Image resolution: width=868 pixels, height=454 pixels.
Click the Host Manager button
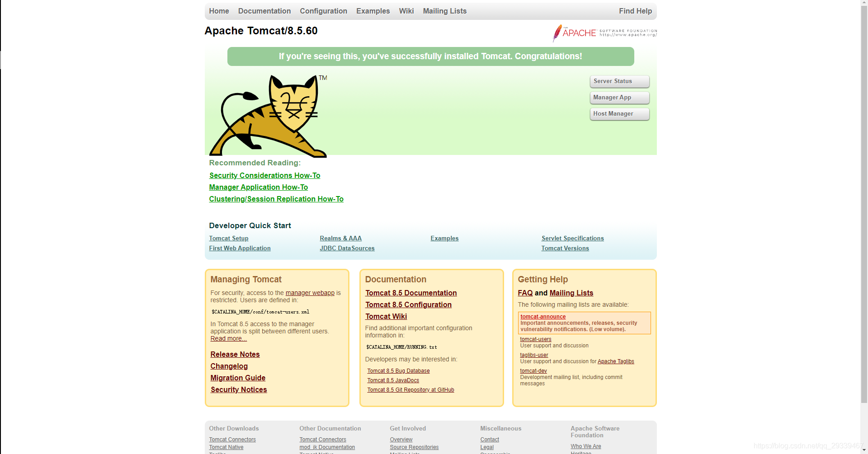click(x=619, y=114)
